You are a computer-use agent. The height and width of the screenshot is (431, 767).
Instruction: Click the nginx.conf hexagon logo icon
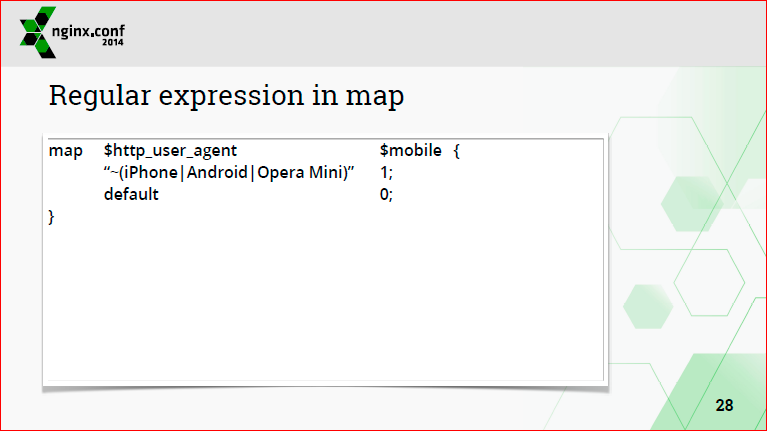38,32
